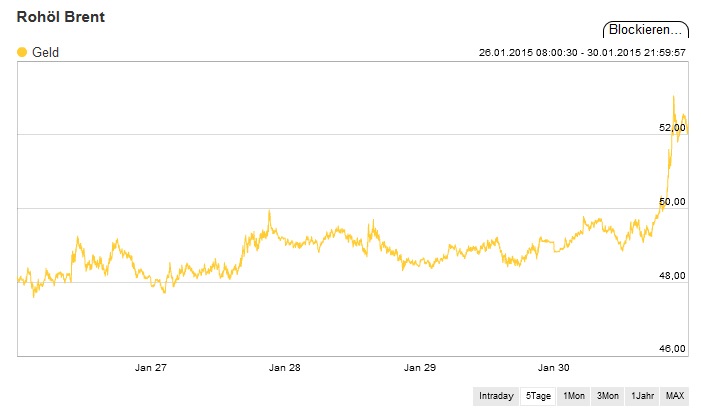Select the 5Tage time range
The width and height of the screenshot is (702, 419).
539,396
